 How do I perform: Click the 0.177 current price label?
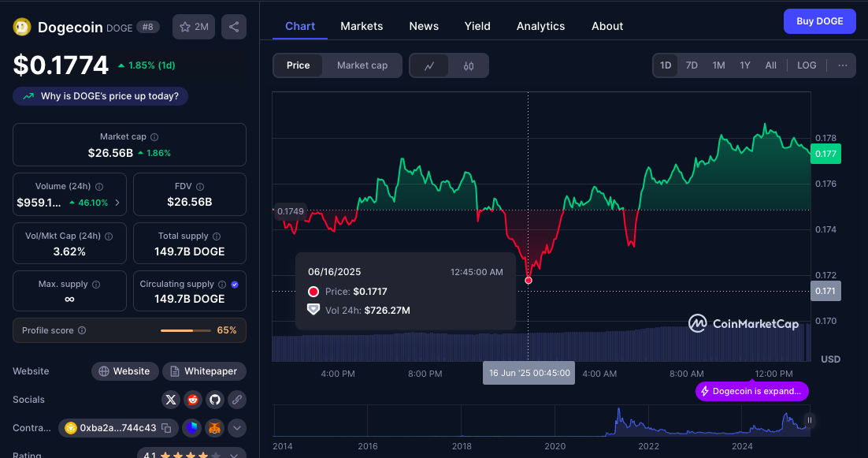pos(825,154)
